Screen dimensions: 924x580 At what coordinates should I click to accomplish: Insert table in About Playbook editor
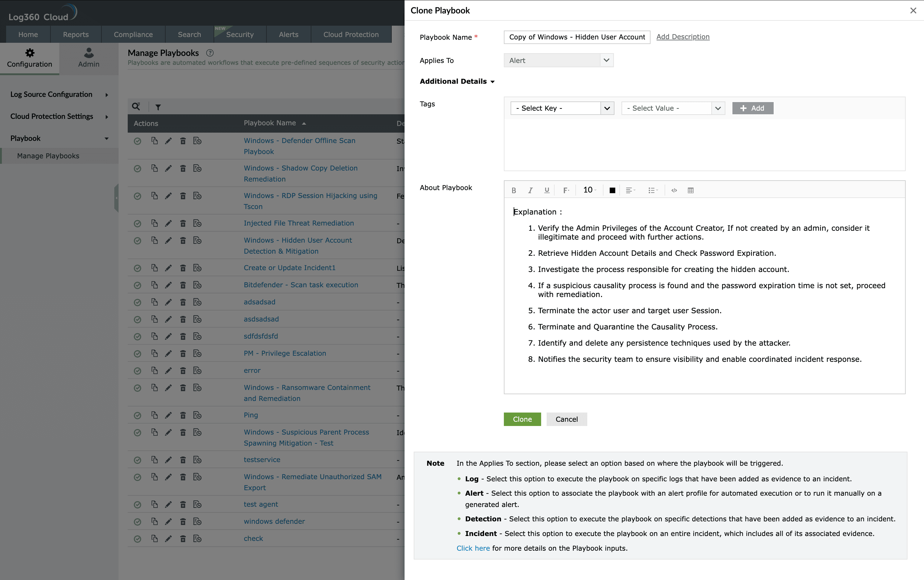coord(691,190)
